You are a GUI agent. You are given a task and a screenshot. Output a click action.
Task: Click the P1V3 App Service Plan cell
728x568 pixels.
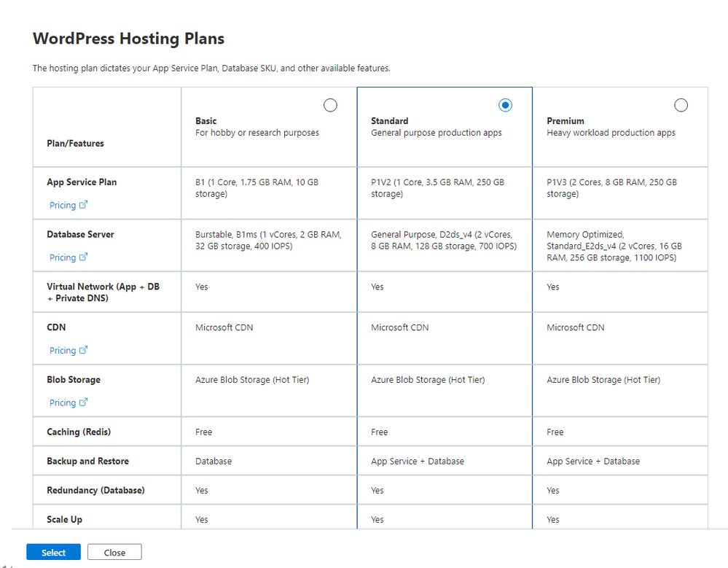pos(620,192)
